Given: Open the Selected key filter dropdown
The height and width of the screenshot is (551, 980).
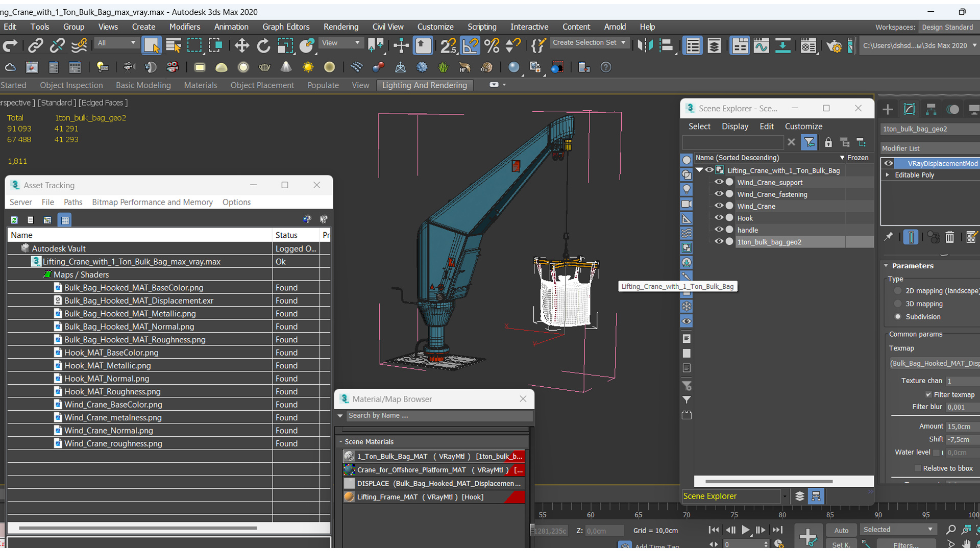Looking at the screenshot, I should [898, 530].
